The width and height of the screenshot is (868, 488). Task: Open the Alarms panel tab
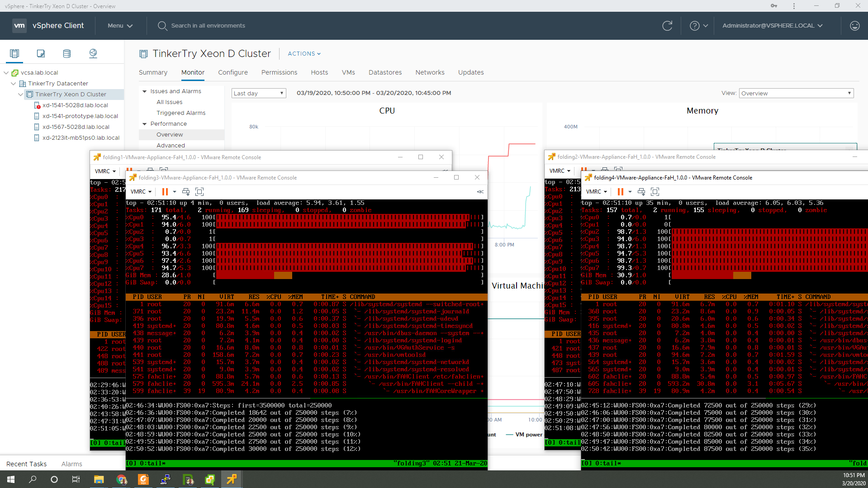[71, 464]
